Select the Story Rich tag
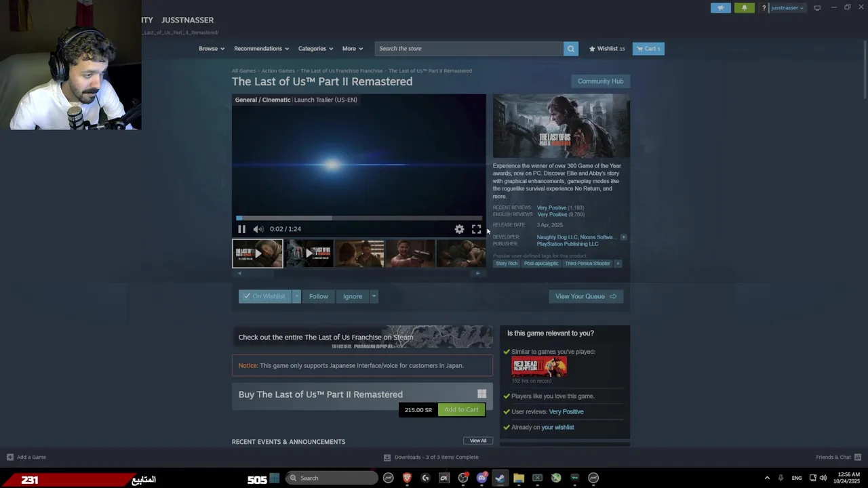The height and width of the screenshot is (488, 868). 507,264
